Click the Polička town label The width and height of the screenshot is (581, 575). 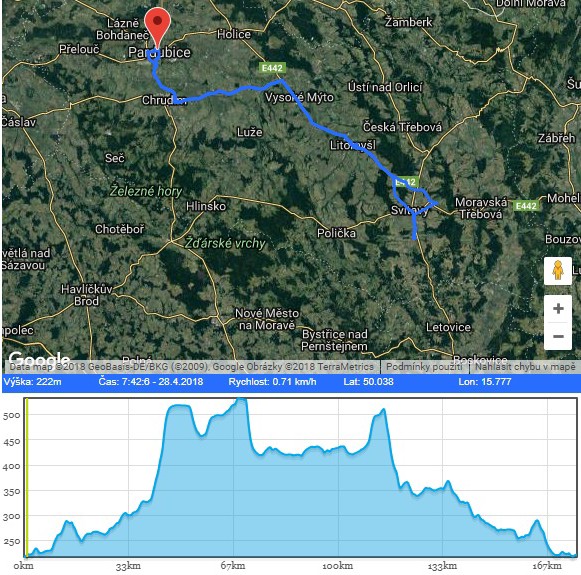(x=336, y=233)
